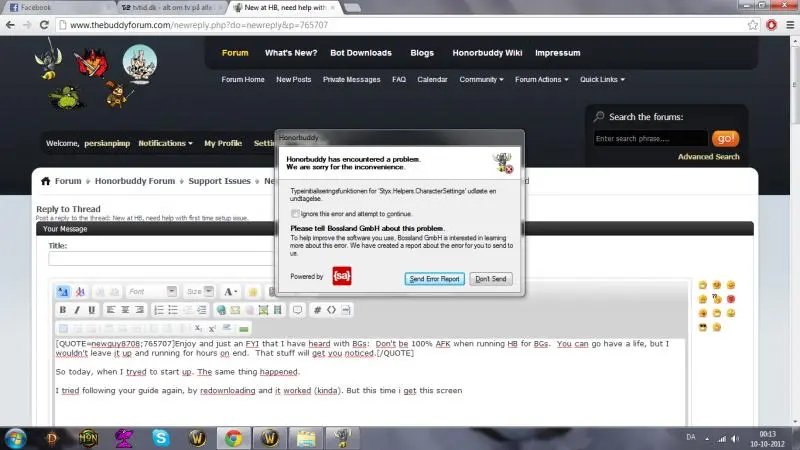The width and height of the screenshot is (800, 450).
Task: Open the smilies picker in the toolbar
Action: [253, 291]
